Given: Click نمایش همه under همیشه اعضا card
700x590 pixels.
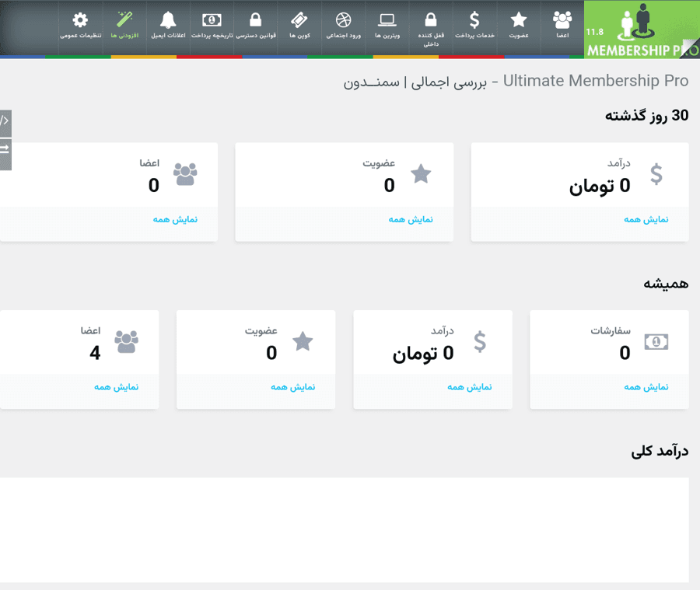Looking at the screenshot, I should click(x=116, y=387).
